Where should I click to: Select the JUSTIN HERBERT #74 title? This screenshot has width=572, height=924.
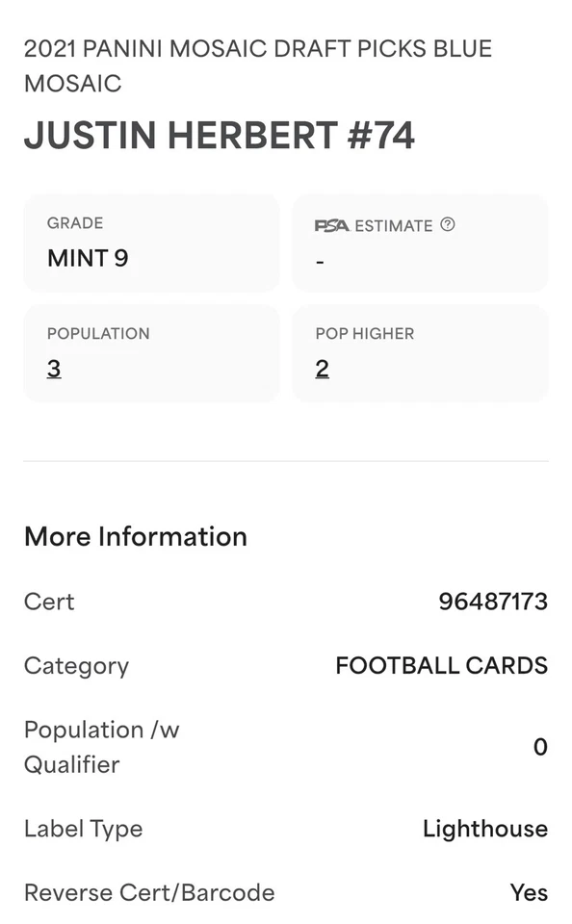click(219, 136)
